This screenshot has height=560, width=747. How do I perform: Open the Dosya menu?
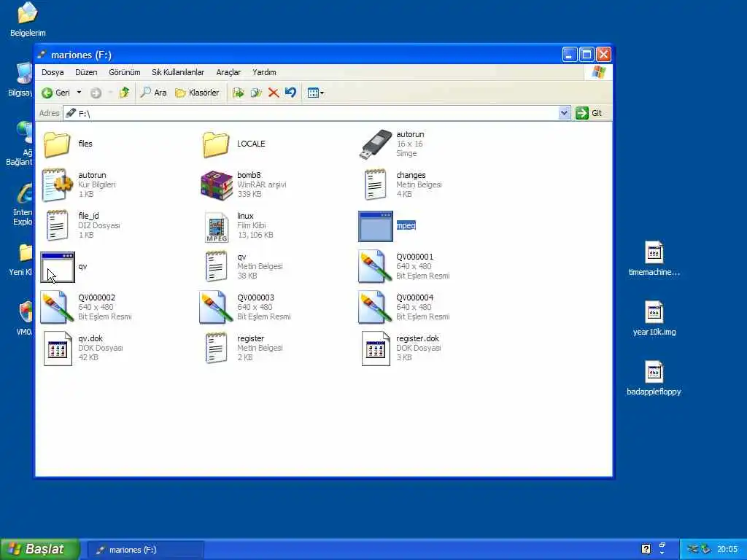pos(53,72)
